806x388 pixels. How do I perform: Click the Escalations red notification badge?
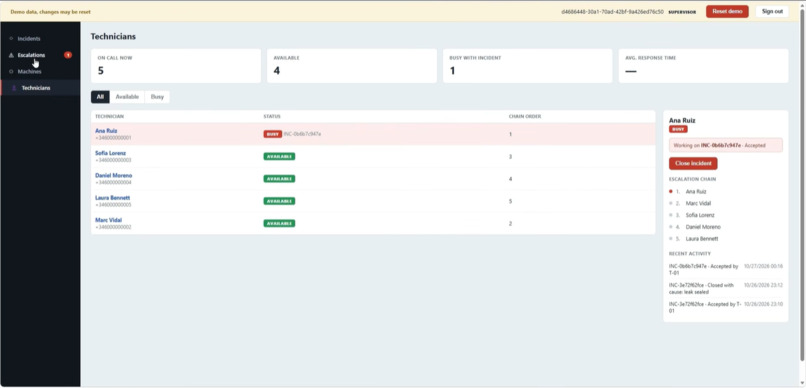click(x=68, y=55)
